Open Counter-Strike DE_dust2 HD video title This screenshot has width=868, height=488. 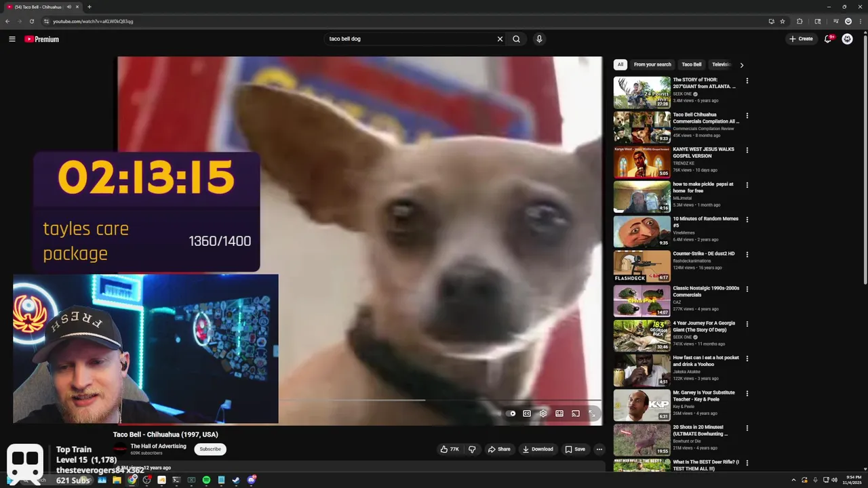704,253
